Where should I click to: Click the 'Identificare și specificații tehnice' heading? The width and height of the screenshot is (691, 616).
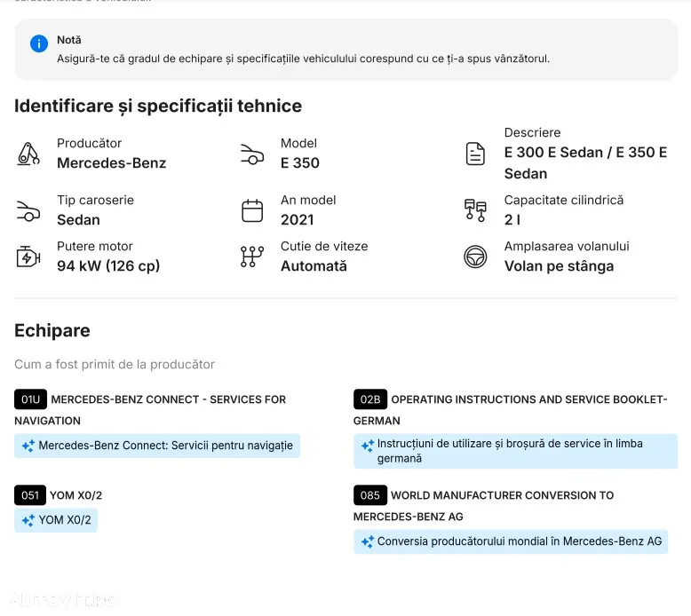158,107
